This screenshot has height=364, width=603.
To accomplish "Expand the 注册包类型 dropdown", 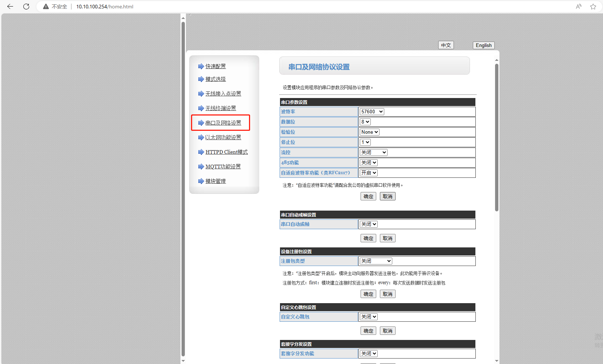I will tap(376, 261).
